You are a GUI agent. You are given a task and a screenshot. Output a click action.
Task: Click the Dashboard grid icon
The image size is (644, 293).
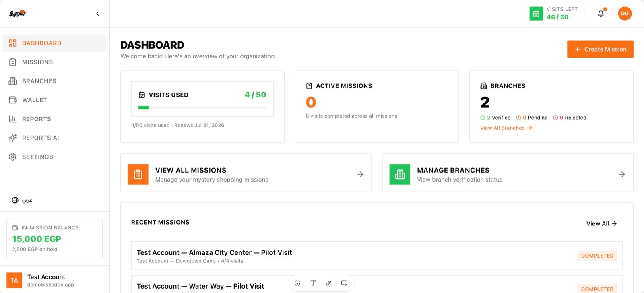tap(12, 43)
